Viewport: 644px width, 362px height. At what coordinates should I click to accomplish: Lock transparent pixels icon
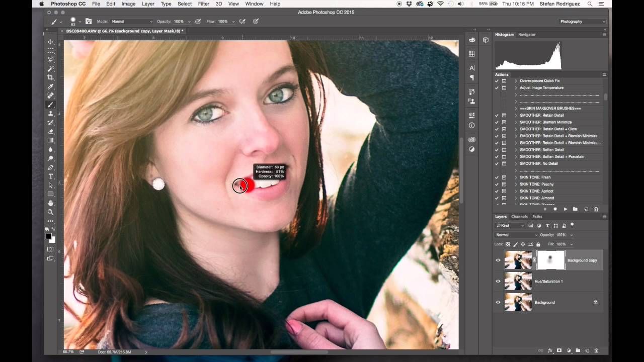[508, 244]
